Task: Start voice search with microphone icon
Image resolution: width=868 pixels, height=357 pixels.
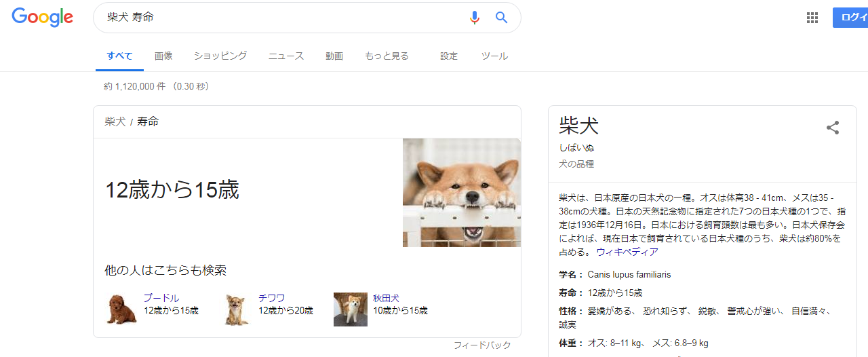Action: 475,18
